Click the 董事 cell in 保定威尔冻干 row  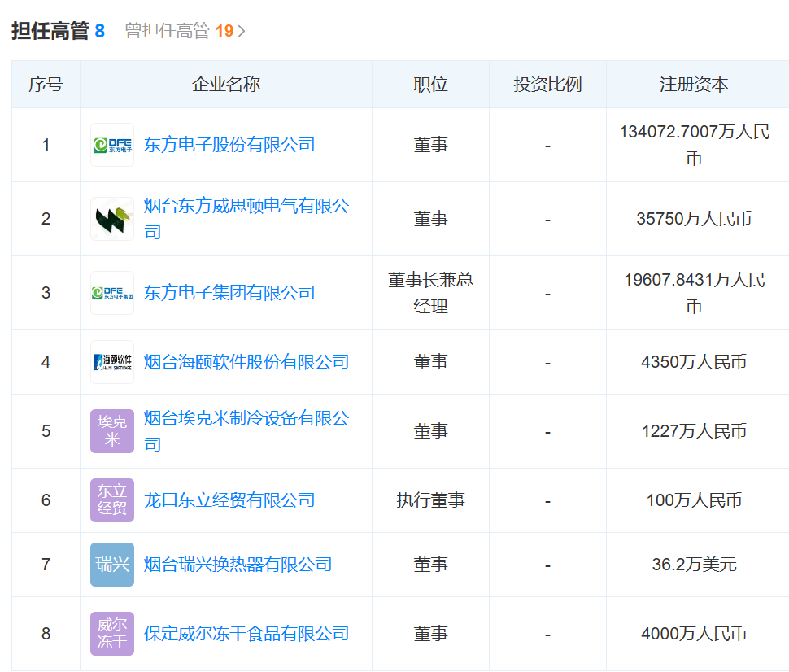431,633
